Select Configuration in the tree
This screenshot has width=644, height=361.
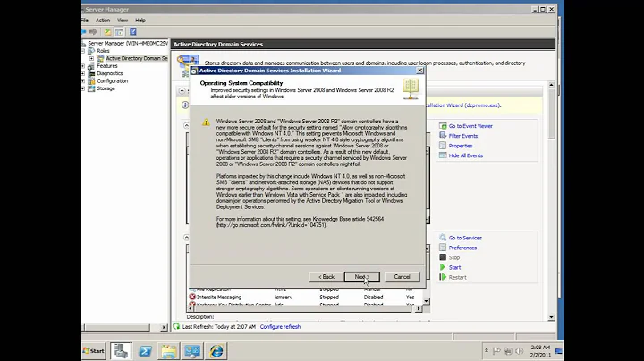coord(112,80)
